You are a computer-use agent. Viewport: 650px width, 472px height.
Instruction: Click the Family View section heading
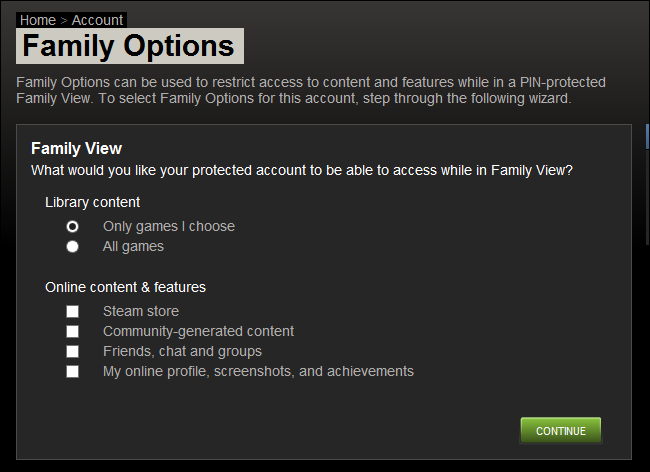click(x=76, y=149)
